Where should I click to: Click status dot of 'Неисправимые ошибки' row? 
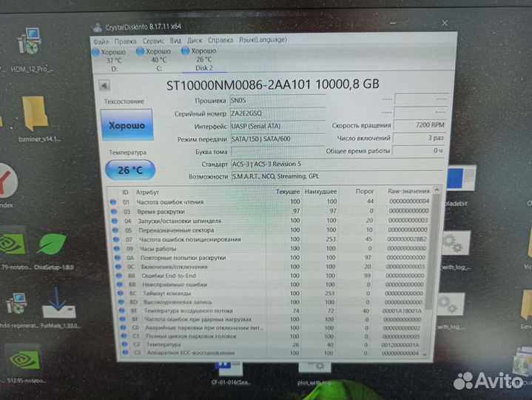[120, 284]
